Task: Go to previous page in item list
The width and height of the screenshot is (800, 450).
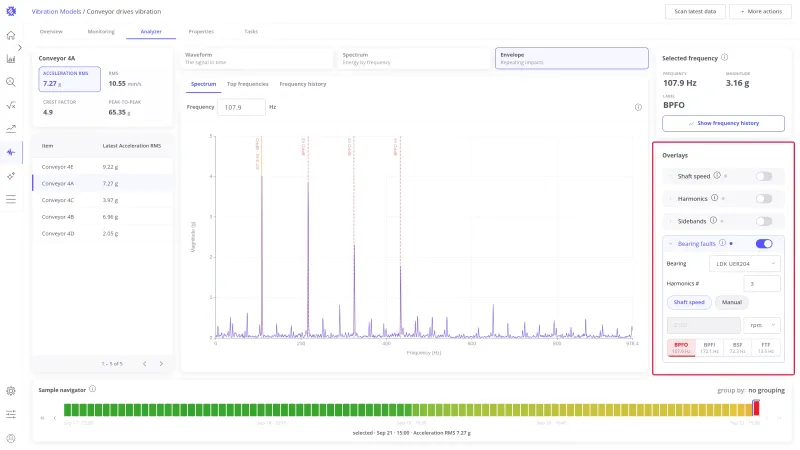Action: pyautogui.click(x=144, y=364)
